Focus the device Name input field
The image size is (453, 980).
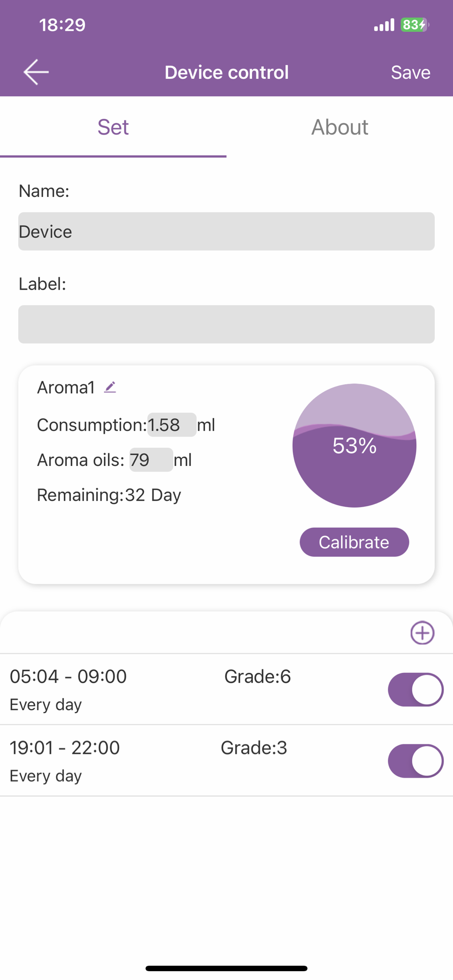[226, 231]
